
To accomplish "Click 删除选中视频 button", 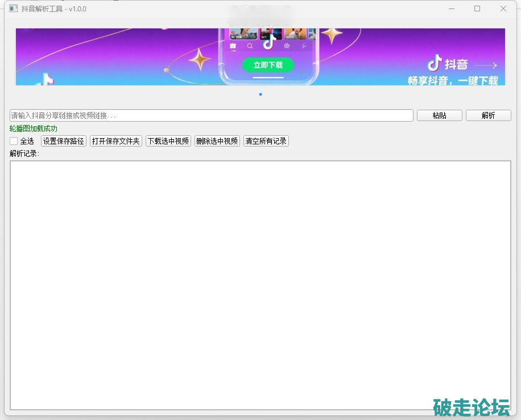I will tap(217, 141).
